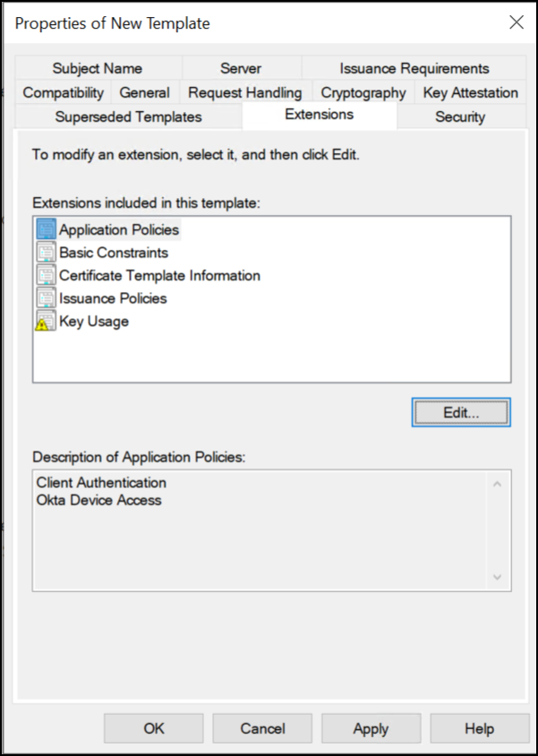The height and width of the screenshot is (756, 538).
Task: Click the description scrollbar up arrow
Action: (498, 484)
